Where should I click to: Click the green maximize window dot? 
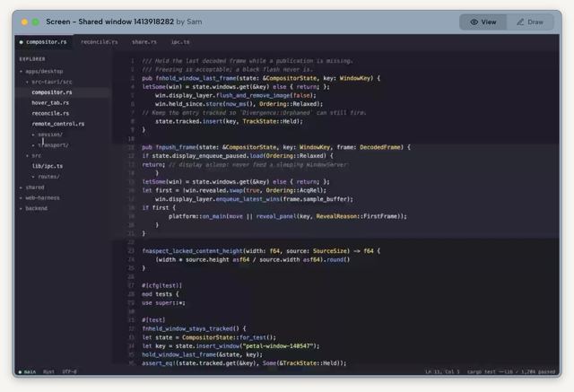click(x=36, y=22)
